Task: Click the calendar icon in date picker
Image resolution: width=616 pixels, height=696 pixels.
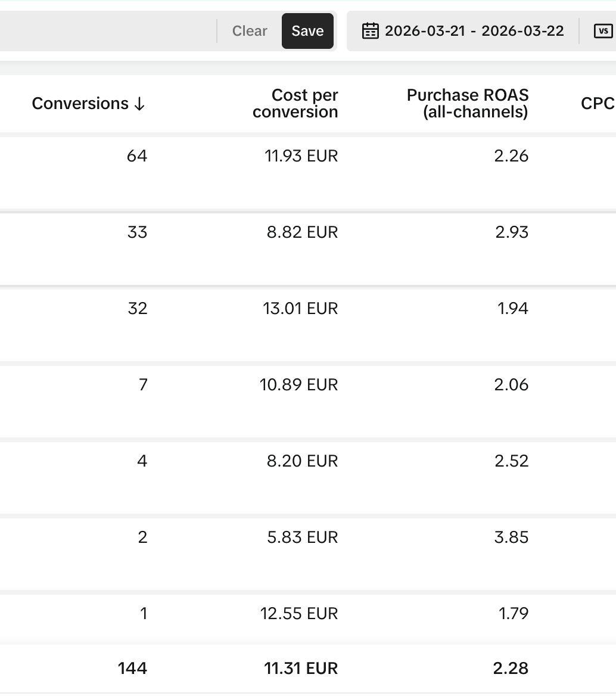Action: tap(370, 31)
